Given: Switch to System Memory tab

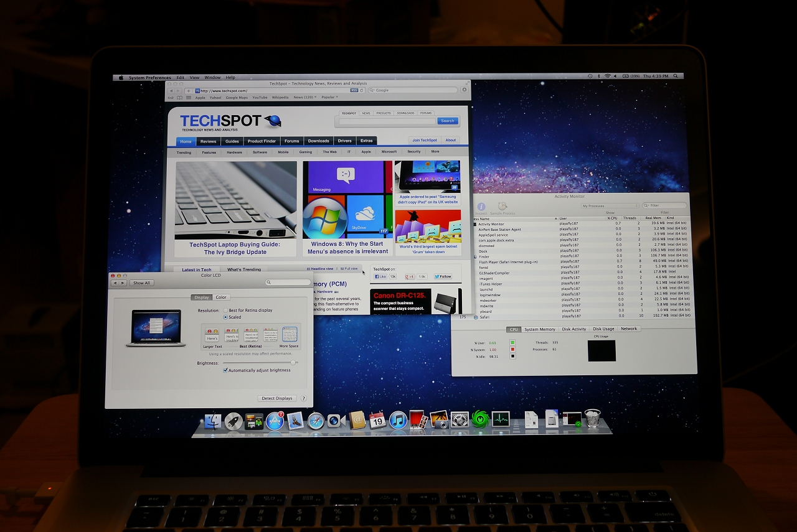Looking at the screenshot, I should tap(539, 329).
